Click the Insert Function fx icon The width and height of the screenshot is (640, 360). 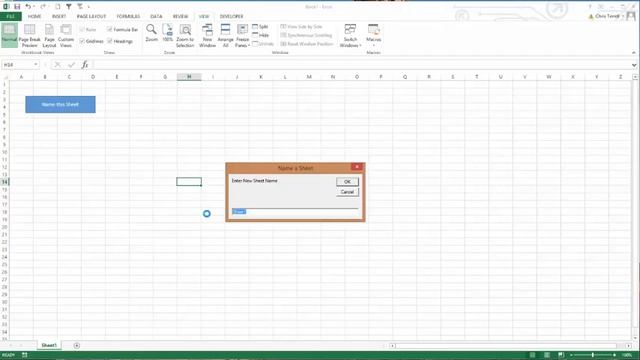[85, 64]
